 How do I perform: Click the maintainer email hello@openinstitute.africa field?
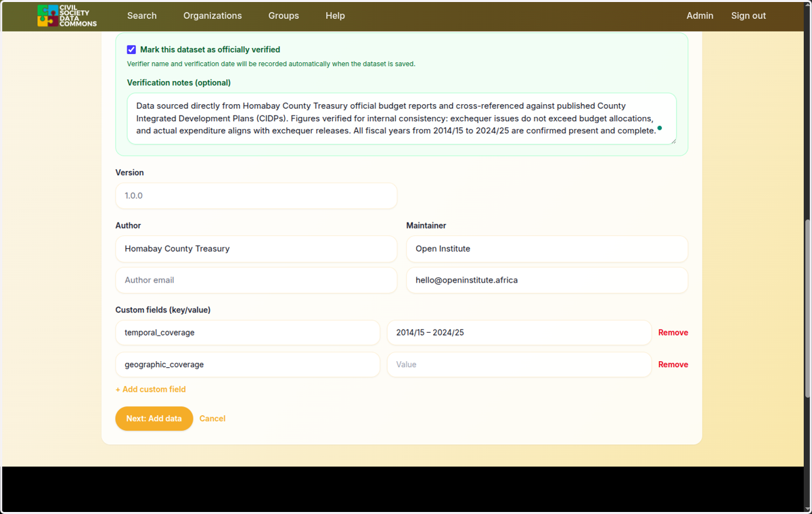pos(547,280)
